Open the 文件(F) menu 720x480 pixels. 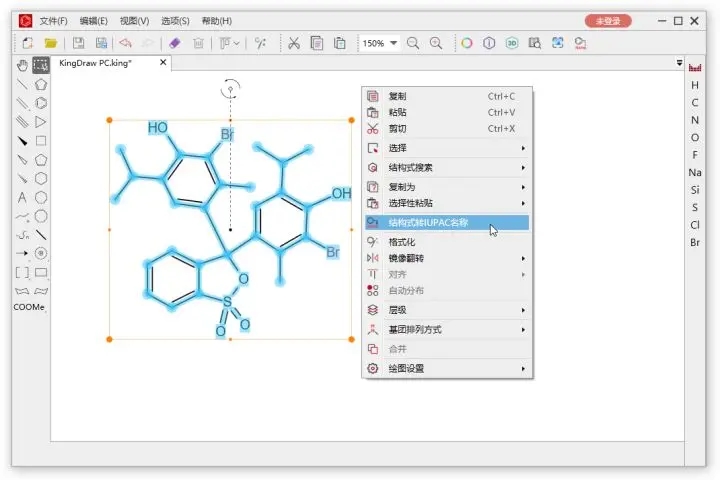tap(54, 20)
